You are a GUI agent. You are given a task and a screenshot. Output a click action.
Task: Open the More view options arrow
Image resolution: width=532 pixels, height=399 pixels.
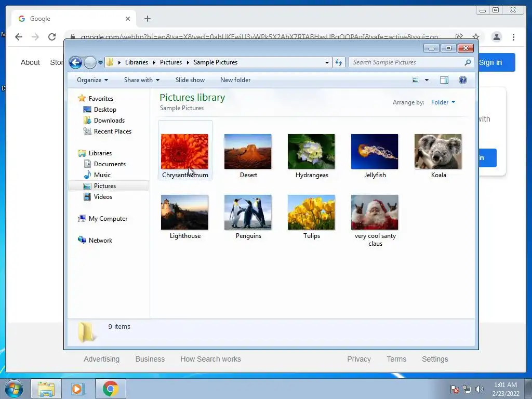tap(427, 80)
